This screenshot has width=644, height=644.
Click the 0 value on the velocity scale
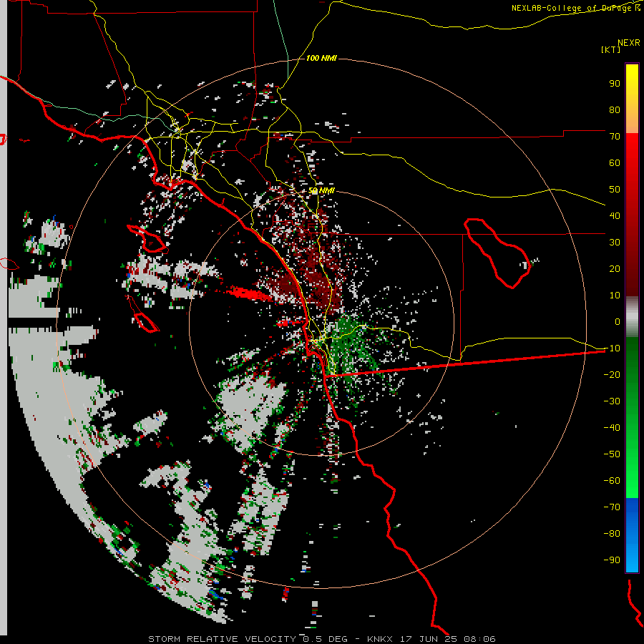click(x=618, y=321)
